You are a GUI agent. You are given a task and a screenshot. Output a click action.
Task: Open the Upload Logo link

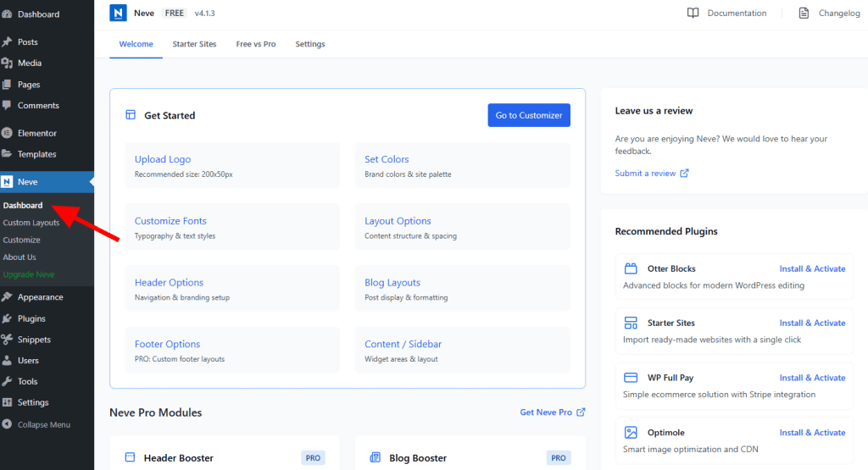click(x=163, y=159)
